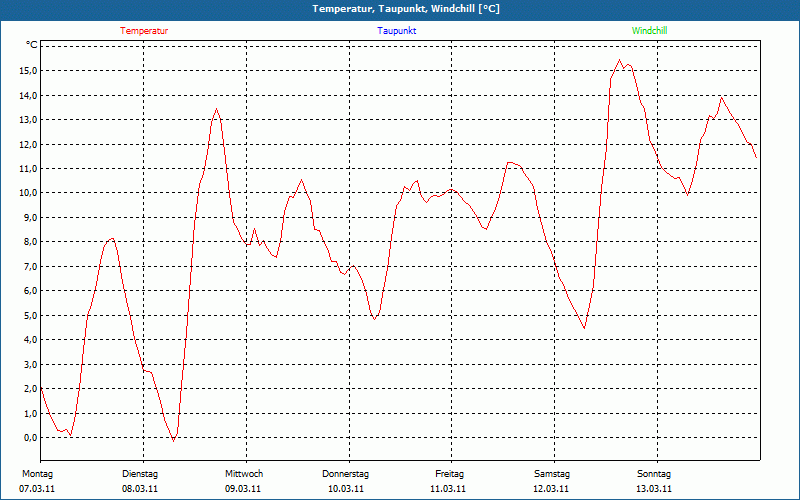
Task: Click the 11.03.11 date label
Action: coord(448,489)
